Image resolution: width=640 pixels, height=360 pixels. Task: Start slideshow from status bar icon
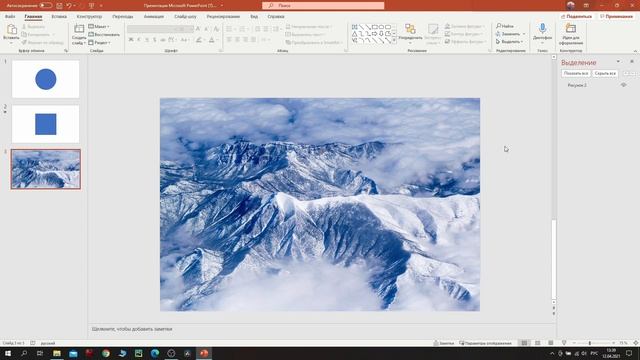point(564,343)
